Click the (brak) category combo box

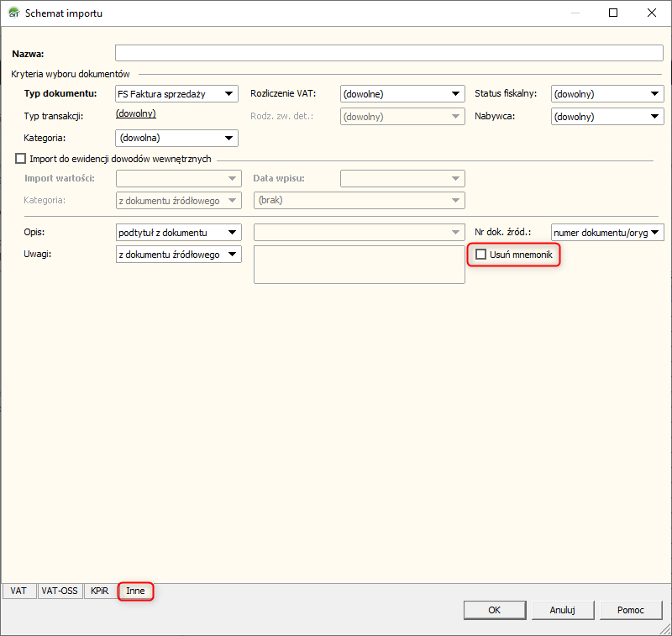pyautogui.click(x=360, y=201)
